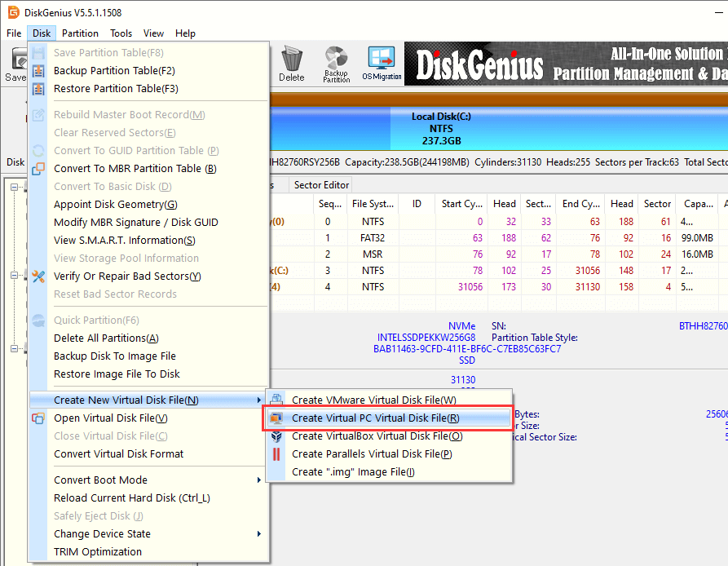The width and height of the screenshot is (728, 566).
Task: Launch the OS Migration toolbar icon
Action: tap(382, 64)
